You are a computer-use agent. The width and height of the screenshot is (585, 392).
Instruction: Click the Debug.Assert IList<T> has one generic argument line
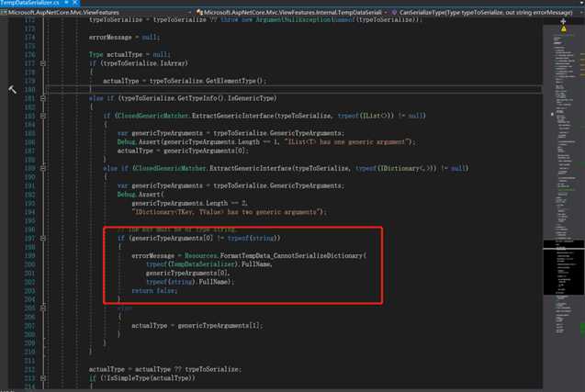click(x=266, y=142)
